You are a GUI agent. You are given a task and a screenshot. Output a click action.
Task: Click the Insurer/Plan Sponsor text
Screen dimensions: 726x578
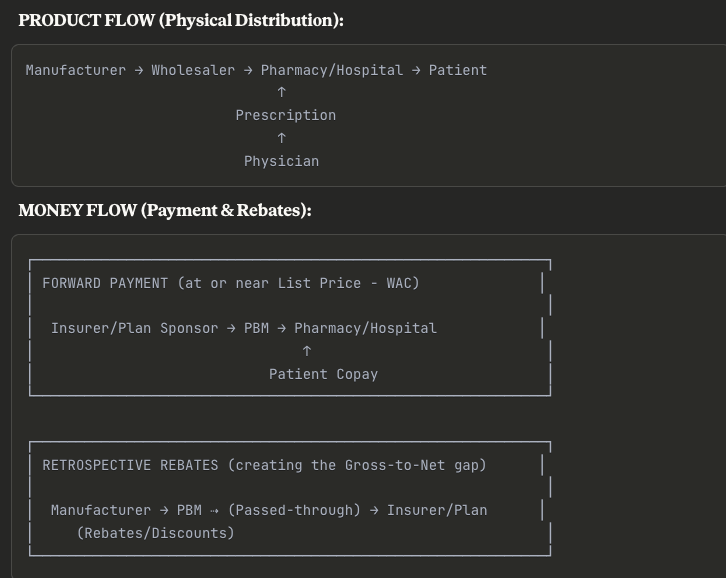(134, 328)
